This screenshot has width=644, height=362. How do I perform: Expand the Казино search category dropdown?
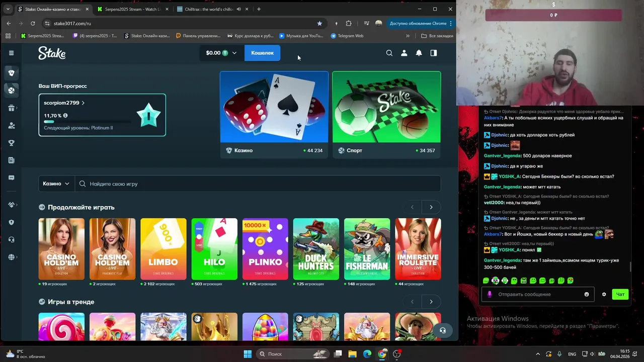pyautogui.click(x=56, y=184)
